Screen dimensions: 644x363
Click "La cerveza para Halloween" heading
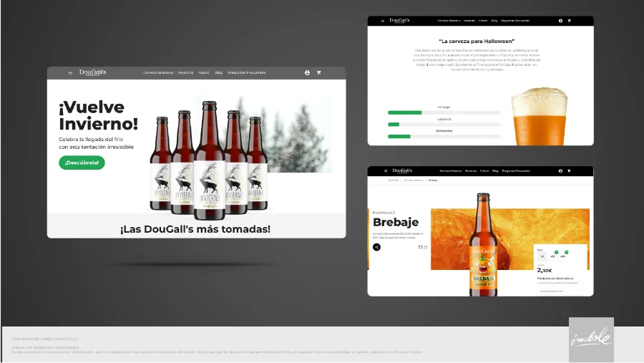[x=477, y=41]
